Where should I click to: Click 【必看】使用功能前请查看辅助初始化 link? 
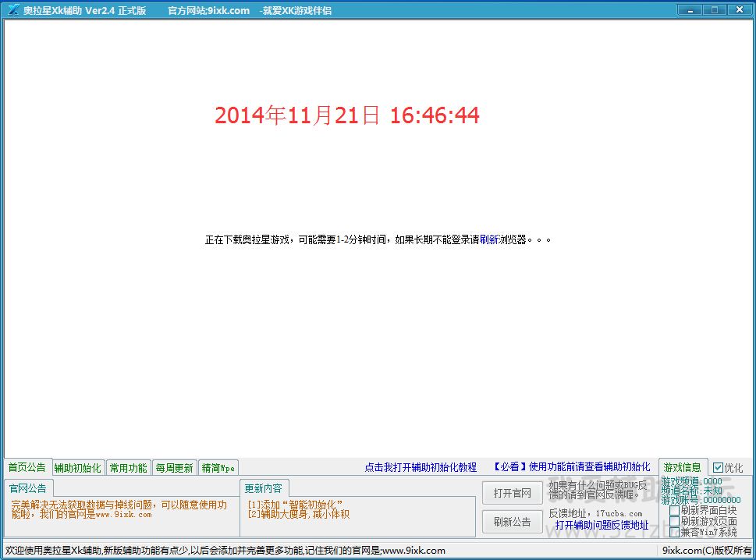pos(571,466)
